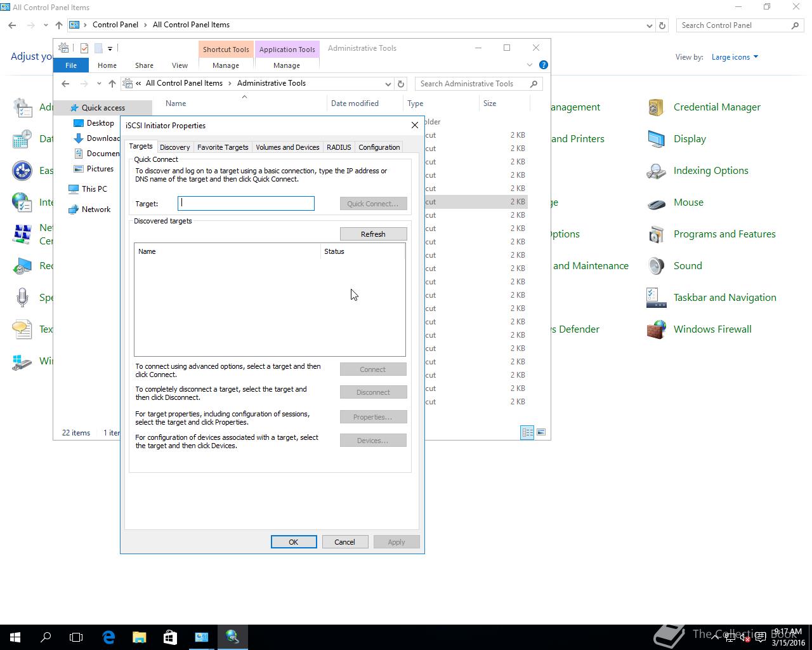
Task: Click New folder icon in quick access toolbar
Action: (98, 48)
